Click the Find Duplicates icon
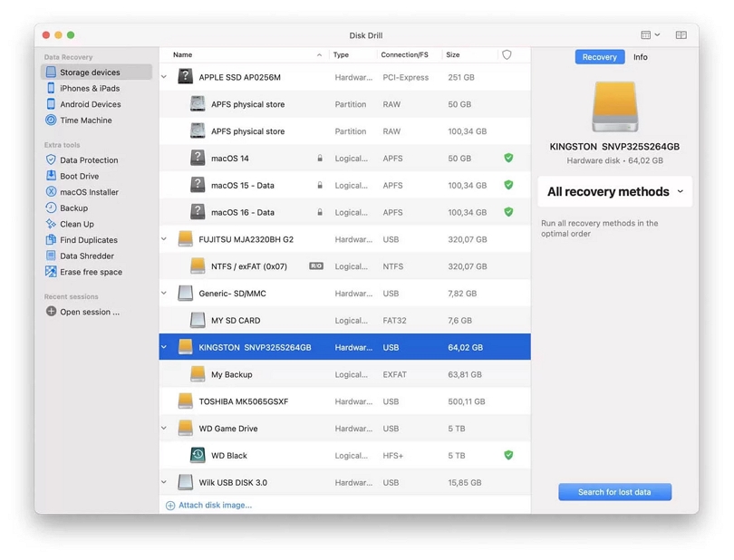This screenshot has height=560, width=734. tap(51, 240)
